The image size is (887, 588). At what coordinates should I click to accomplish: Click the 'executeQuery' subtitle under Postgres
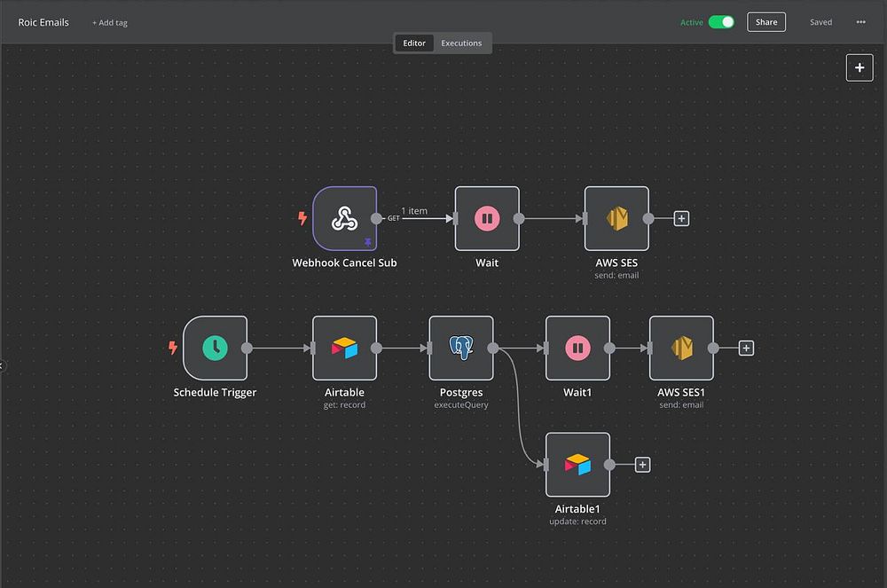[x=461, y=404]
